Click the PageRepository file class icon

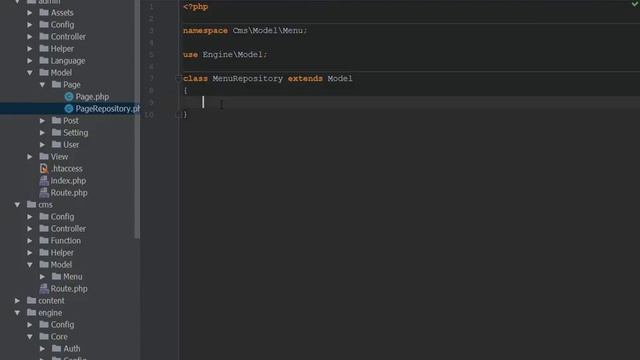(x=69, y=109)
